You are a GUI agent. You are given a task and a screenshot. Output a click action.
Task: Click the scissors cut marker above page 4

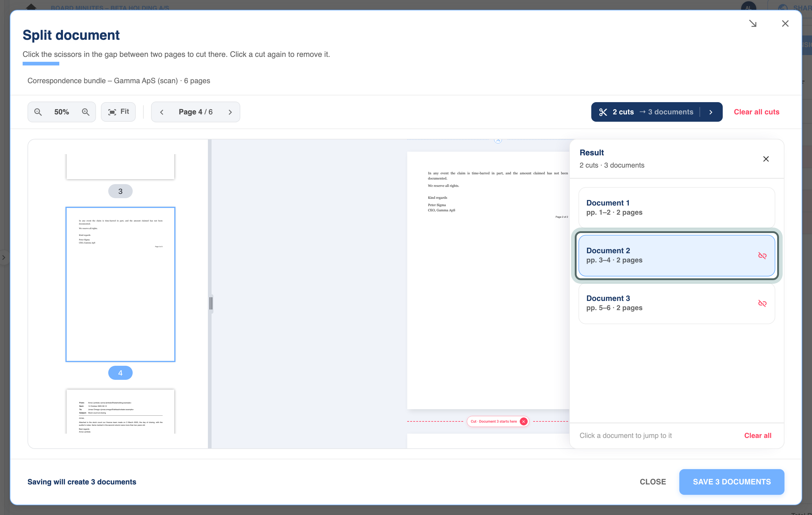[498, 140]
